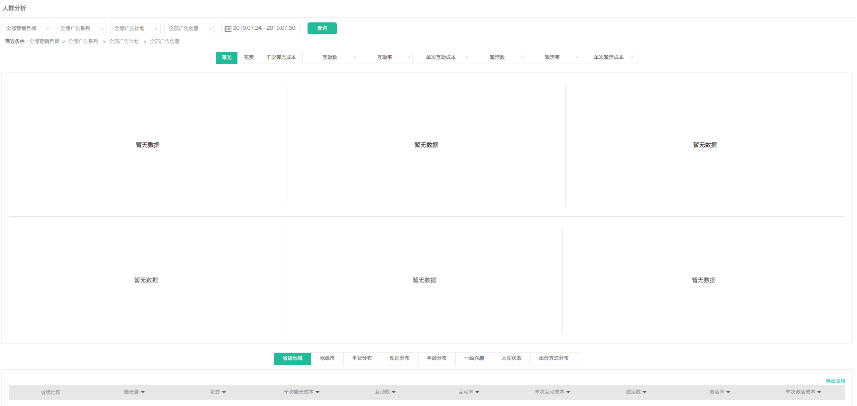Click the export link above the table
Viewport: 857px width, 406px height.
click(835, 380)
